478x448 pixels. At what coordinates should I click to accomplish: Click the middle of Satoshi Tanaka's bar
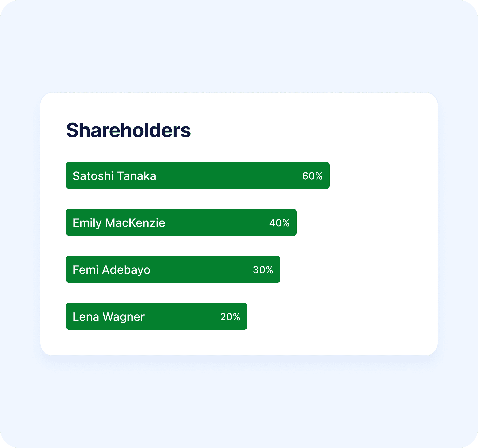click(x=198, y=175)
